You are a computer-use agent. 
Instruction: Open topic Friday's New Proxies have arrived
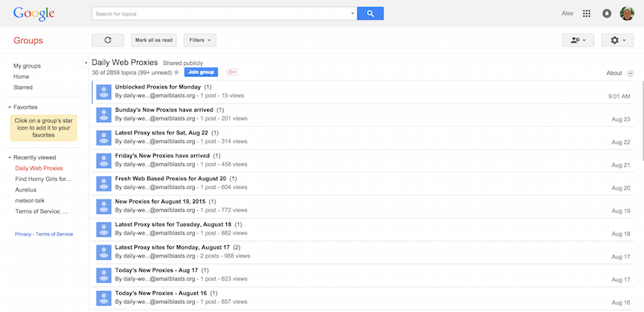163,156
